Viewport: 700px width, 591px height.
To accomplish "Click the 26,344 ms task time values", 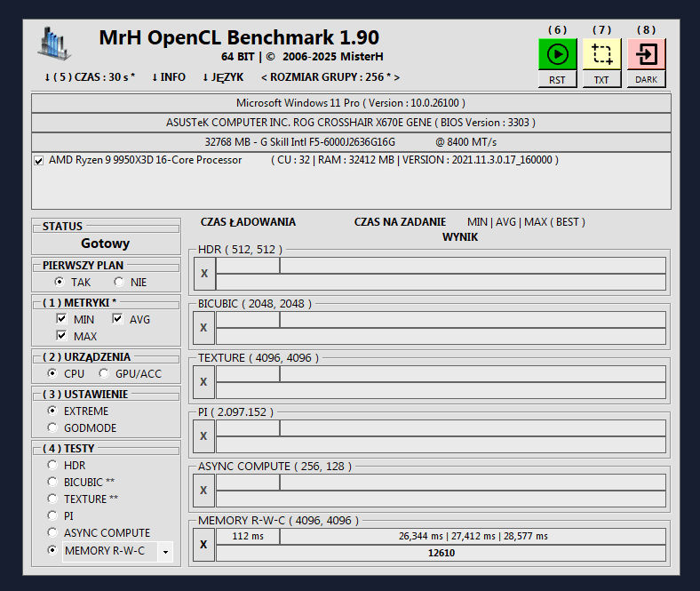I will [473, 536].
